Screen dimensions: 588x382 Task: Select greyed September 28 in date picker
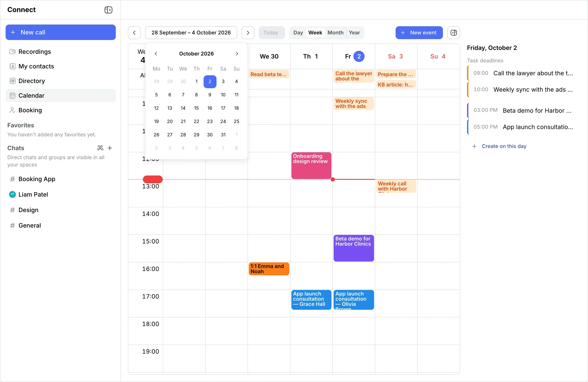(156, 82)
